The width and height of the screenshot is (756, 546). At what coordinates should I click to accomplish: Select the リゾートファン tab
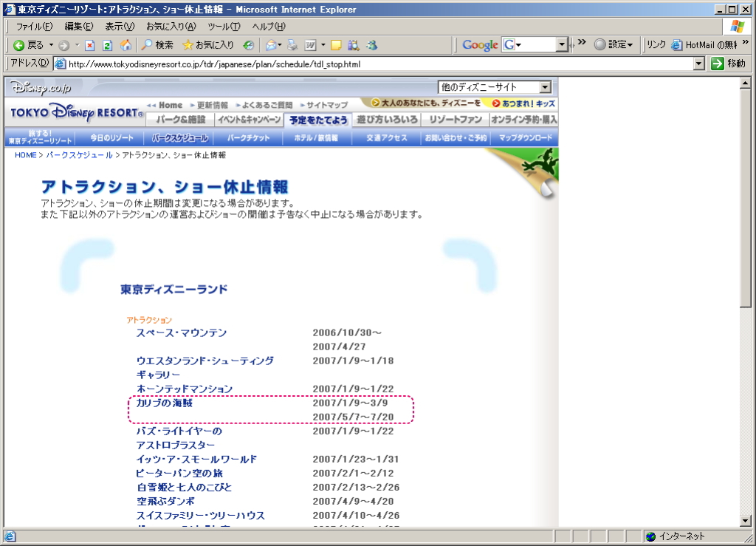coord(456,120)
